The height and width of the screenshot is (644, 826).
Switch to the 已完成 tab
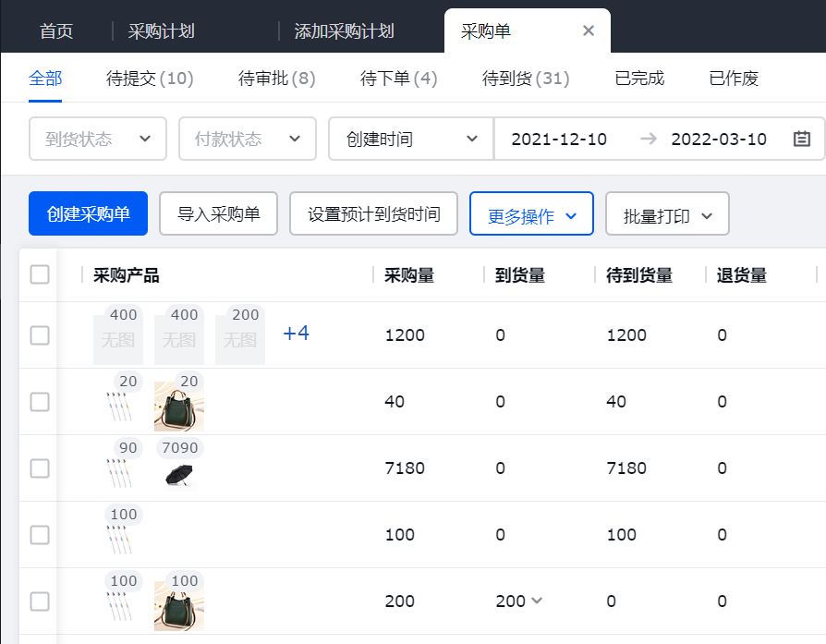click(638, 79)
